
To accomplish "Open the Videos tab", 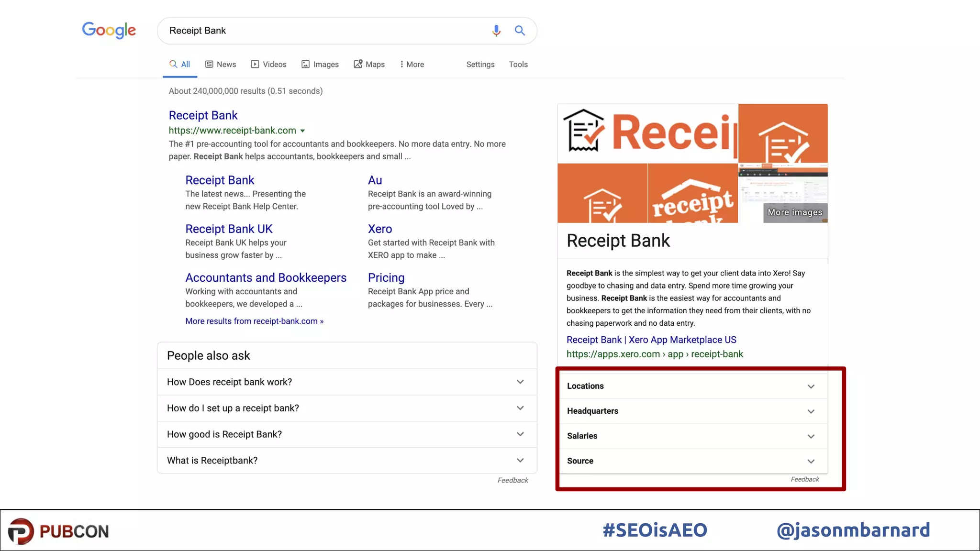I will point(268,64).
